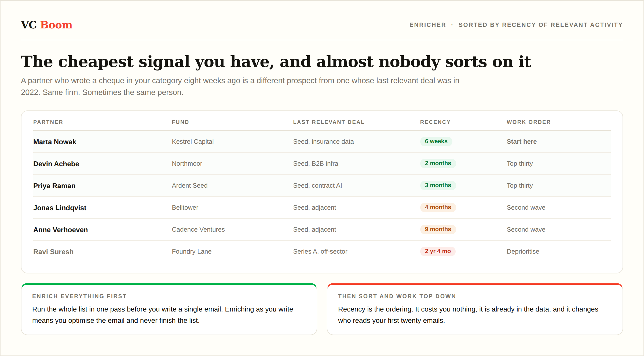Select partner Priya Raman
644x356 pixels.
[54, 186]
